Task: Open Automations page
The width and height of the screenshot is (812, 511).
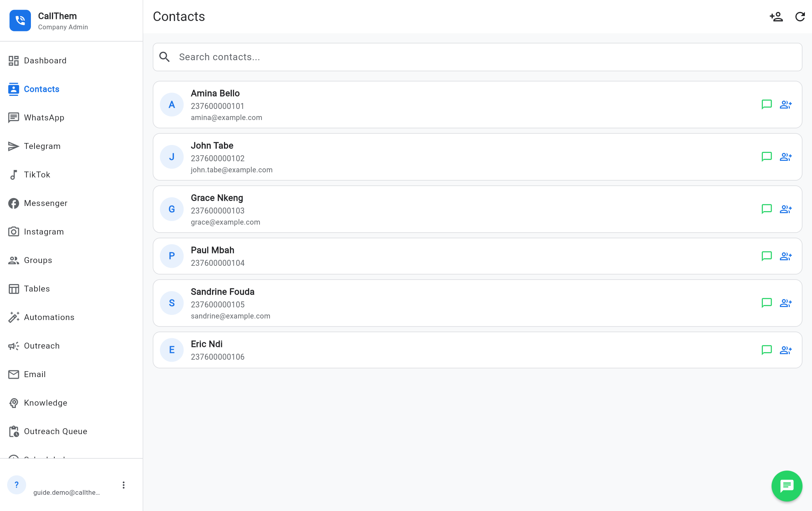Action: [71, 317]
